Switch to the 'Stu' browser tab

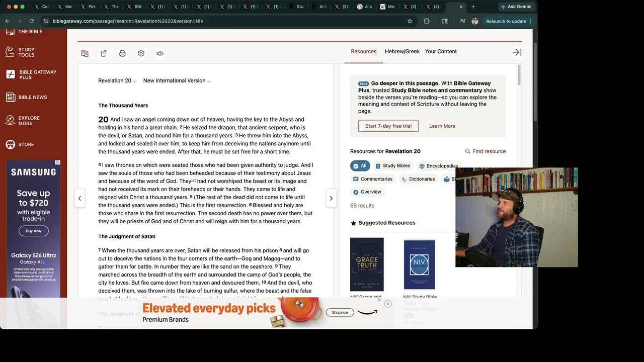(297, 7)
